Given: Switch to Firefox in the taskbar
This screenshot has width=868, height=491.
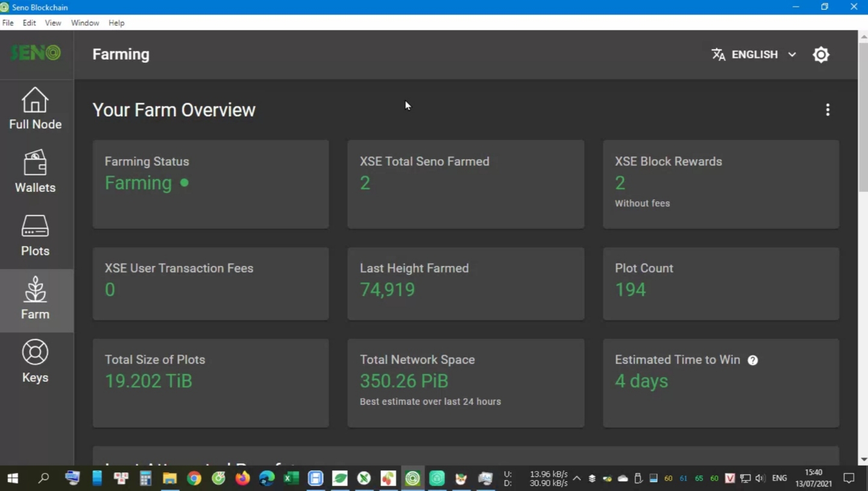Looking at the screenshot, I should click(x=242, y=479).
